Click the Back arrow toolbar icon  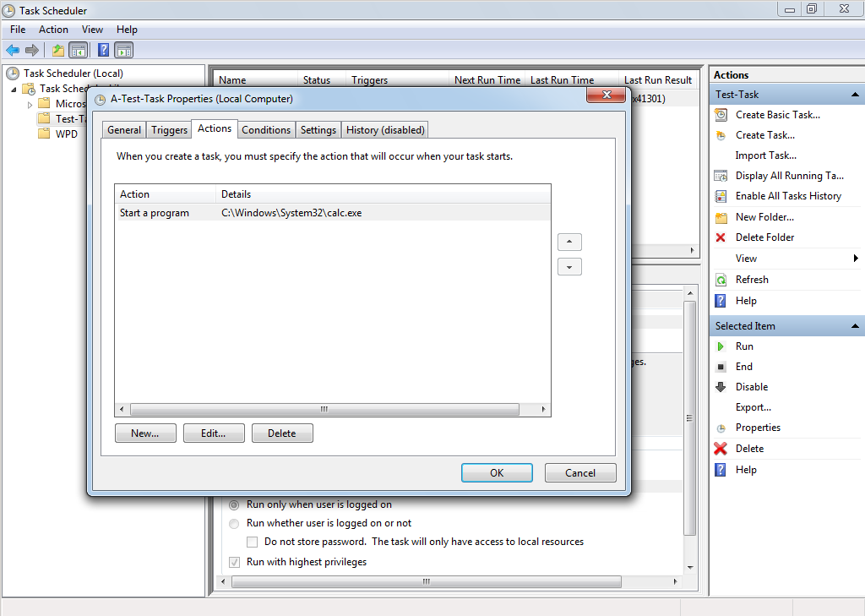point(13,51)
